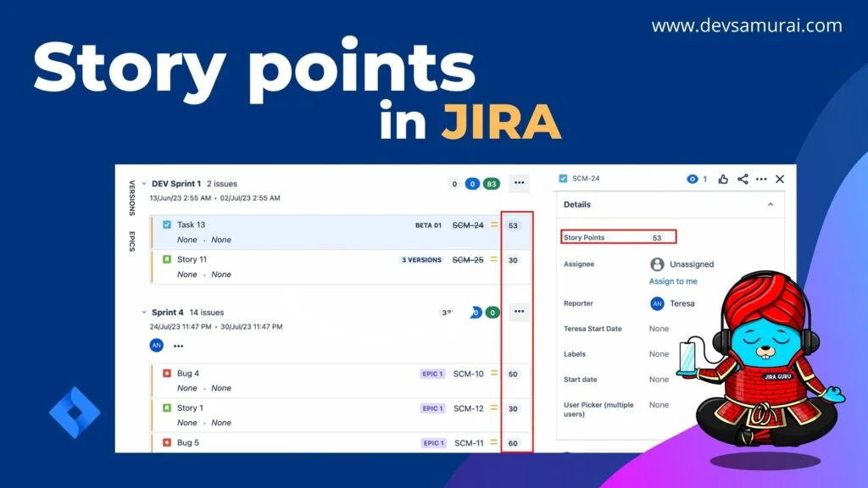Image resolution: width=868 pixels, height=488 pixels.
Task: Click story points badge 53 on Task 13
Action: click(x=513, y=225)
